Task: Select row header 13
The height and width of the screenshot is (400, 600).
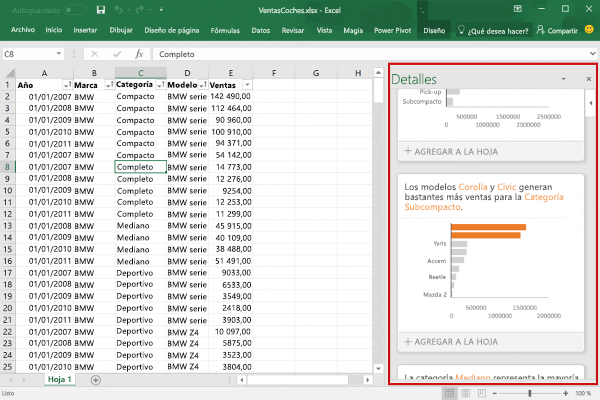Action: [8, 226]
